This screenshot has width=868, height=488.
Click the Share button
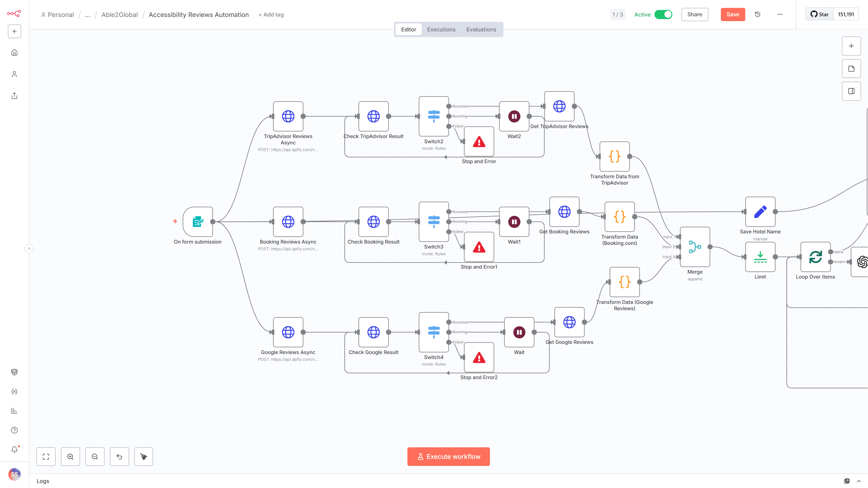tap(694, 14)
